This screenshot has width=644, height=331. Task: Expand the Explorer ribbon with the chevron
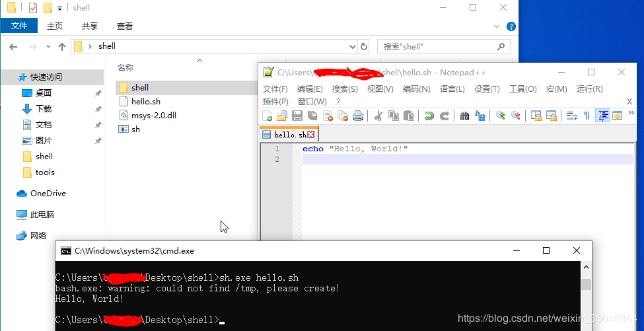(x=497, y=26)
